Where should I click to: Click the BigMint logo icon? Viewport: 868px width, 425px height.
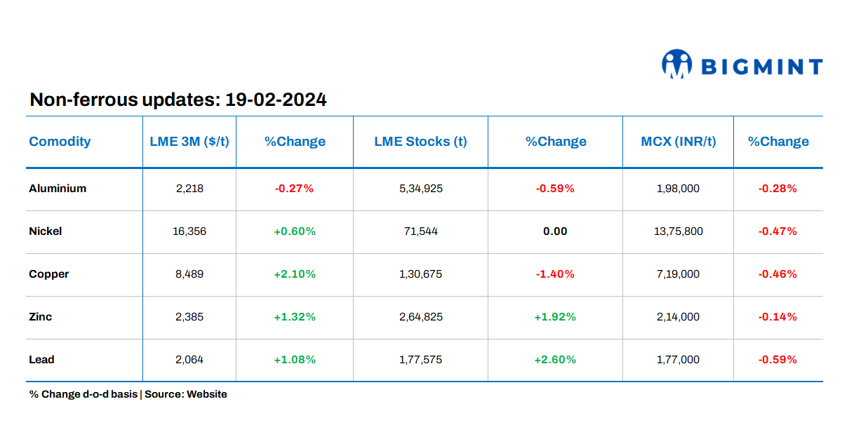[676, 64]
